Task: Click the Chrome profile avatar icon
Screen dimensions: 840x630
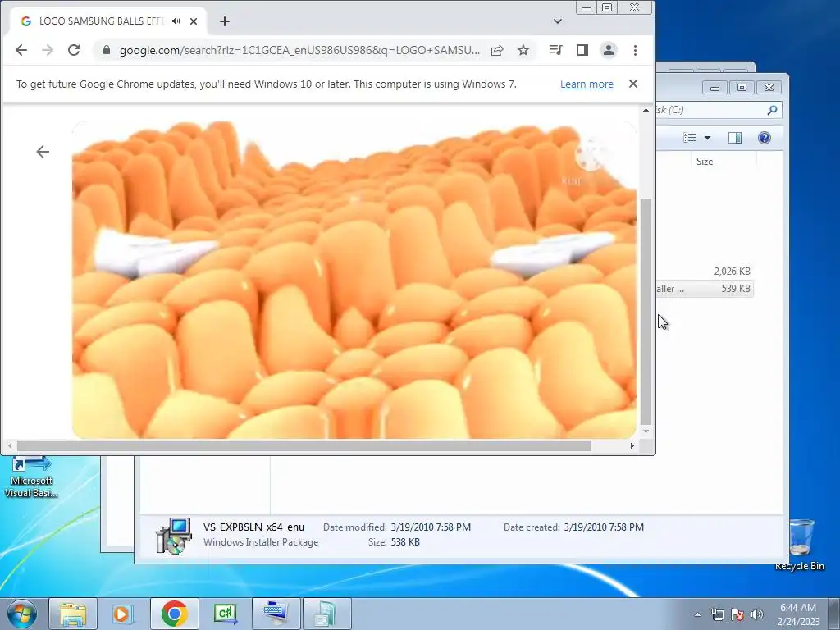Action: coord(609,50)
